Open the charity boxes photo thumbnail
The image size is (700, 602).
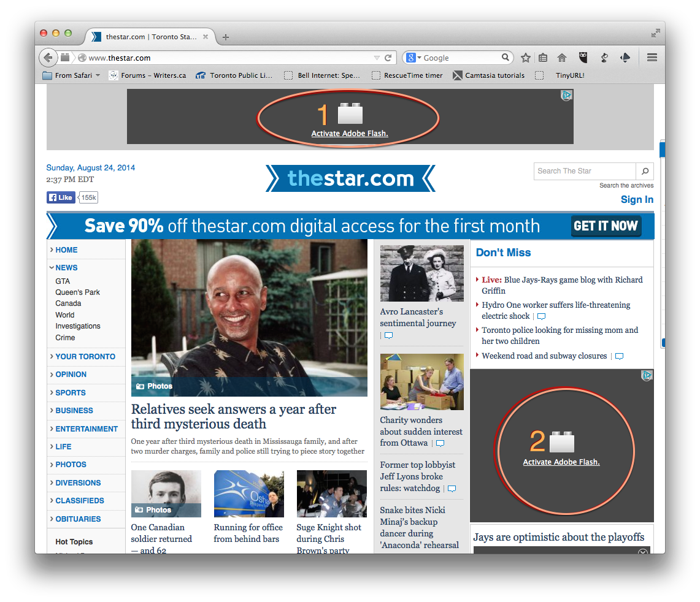[x=422, y=381]
